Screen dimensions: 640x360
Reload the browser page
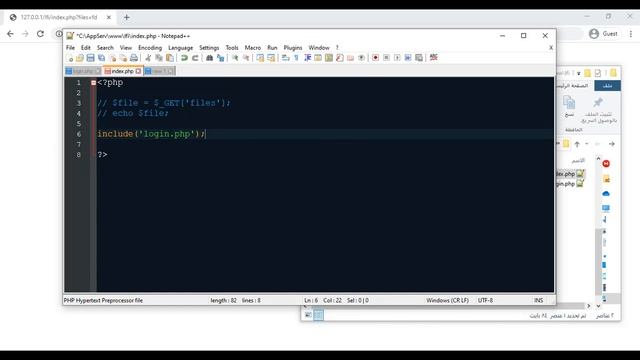[x=40, y=33]
